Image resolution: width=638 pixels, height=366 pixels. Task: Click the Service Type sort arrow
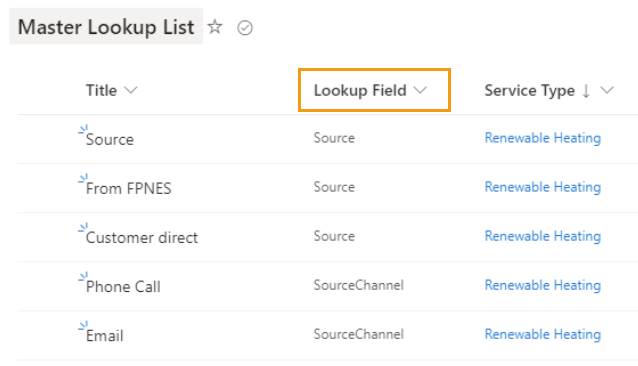coord(586,90)
